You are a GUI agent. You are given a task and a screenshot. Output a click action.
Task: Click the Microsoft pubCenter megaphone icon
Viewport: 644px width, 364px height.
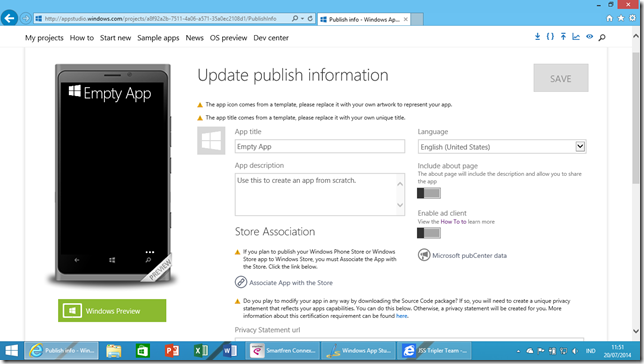[424, 255]
